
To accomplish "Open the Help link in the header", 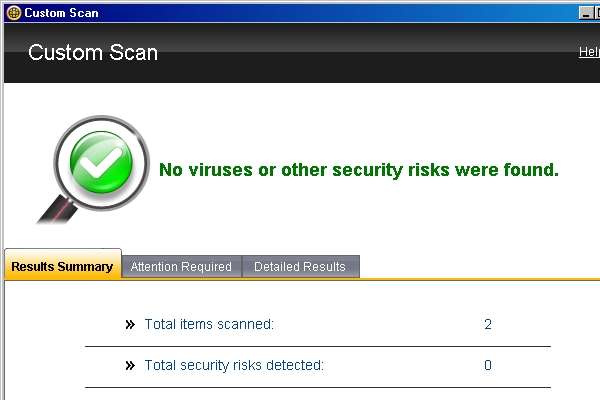I will click(x=589, y=52).
